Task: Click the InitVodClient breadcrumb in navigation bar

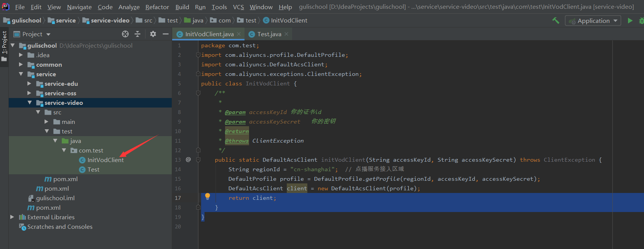Action: [x=285, y=20]
